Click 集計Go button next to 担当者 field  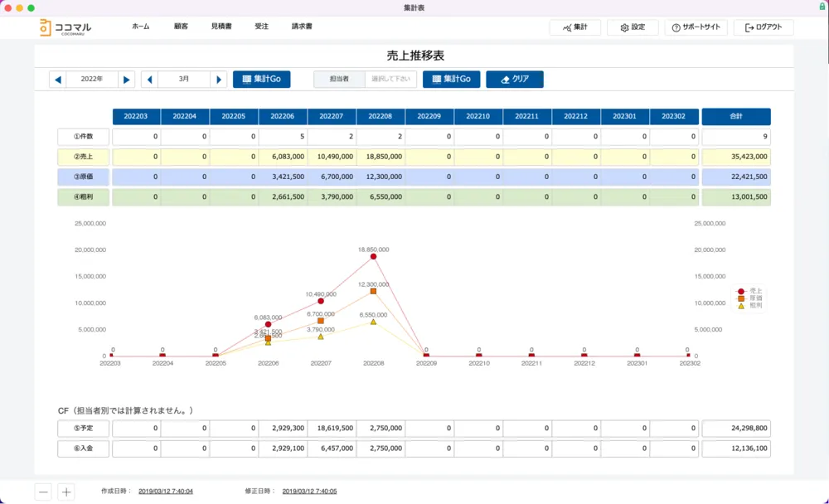(x=451, y=80)
